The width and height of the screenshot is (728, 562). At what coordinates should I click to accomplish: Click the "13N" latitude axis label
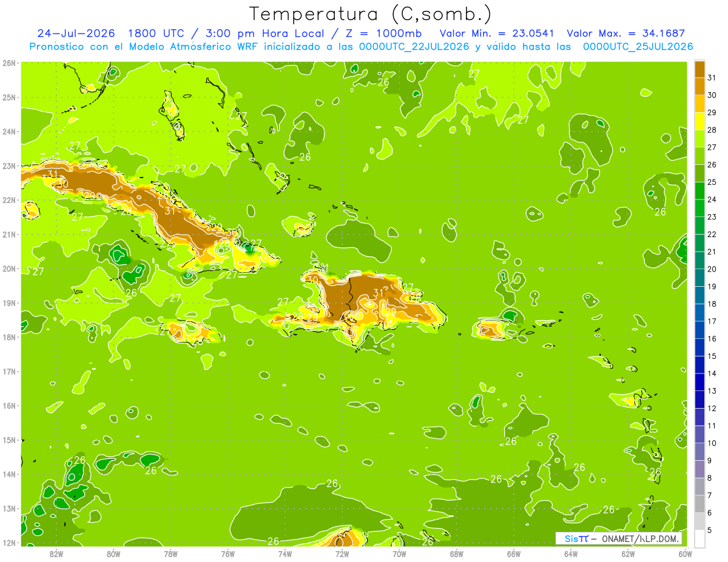8,508
